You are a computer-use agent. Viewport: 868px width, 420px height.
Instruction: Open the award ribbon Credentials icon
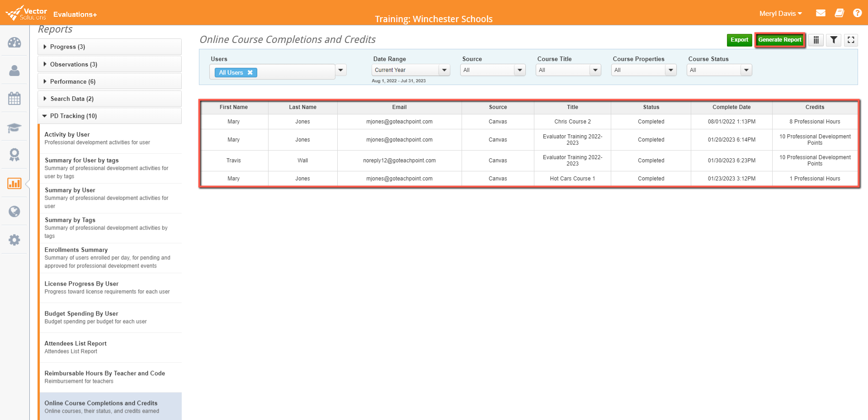14,155
